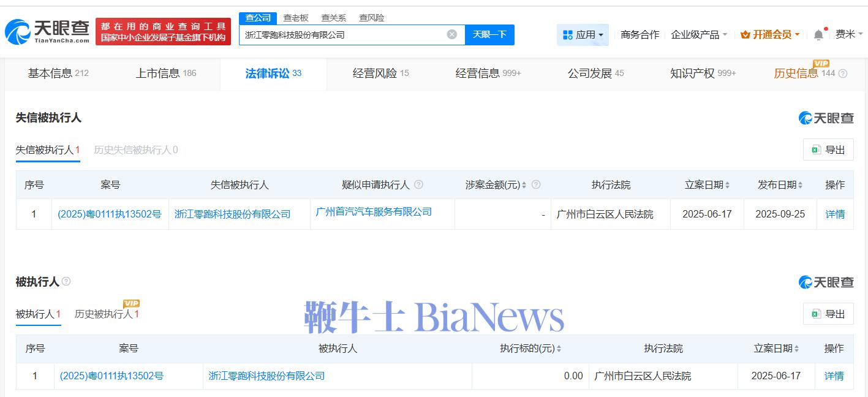Open the 费米 user account menu
This screenshot has width=868, height=397.
[x=848, y=35]
